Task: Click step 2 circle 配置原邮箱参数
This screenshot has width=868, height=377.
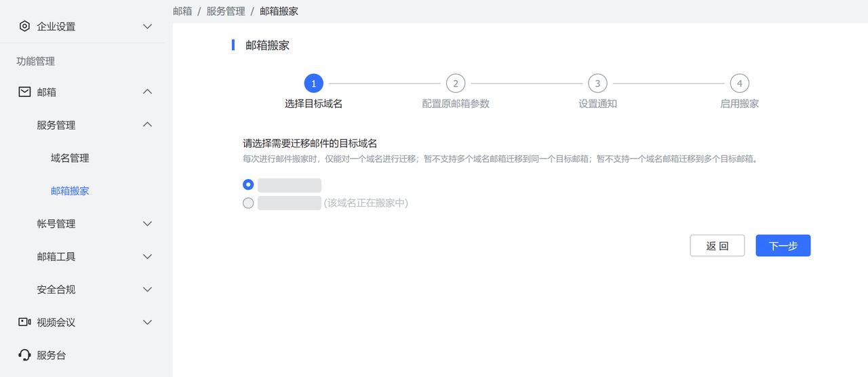Action: 455,83
